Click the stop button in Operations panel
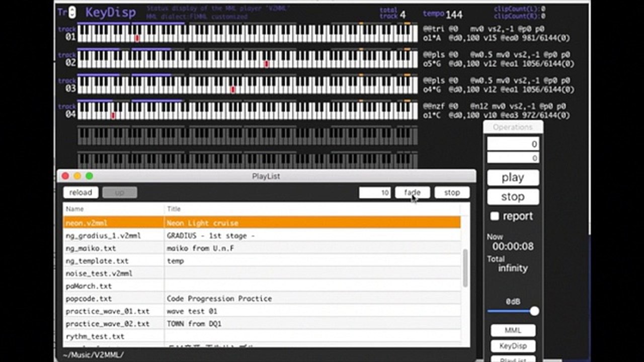This screenshot has height=362, width=644. [x=513, y=197]
